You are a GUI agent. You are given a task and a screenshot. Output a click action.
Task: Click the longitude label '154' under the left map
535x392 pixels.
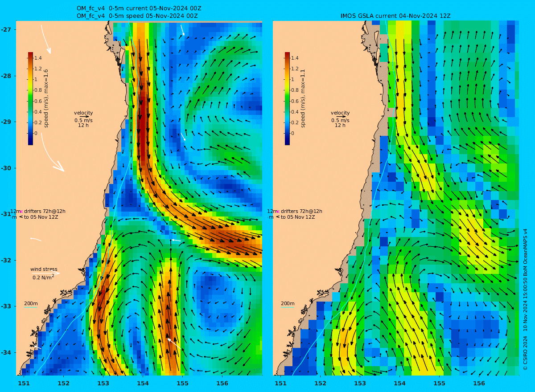click(x=143, y=383)
